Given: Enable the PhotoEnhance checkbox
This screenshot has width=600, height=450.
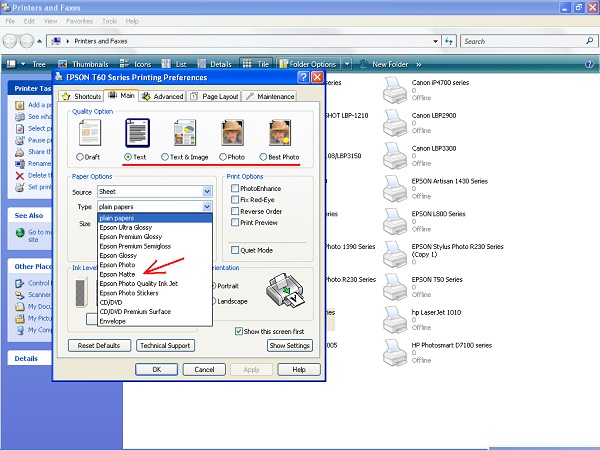Looking at the screenshot, I should [x=235, y=188].
